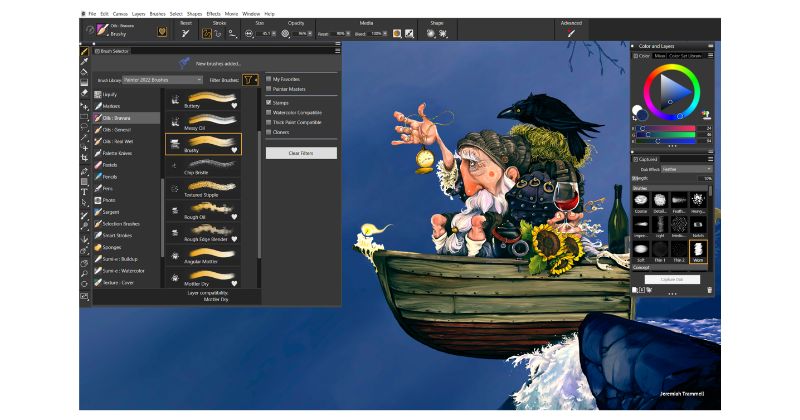Viewport: 800px width, 420px height.
Task: Open the Layers menu
Action: [x=138, y=14]
